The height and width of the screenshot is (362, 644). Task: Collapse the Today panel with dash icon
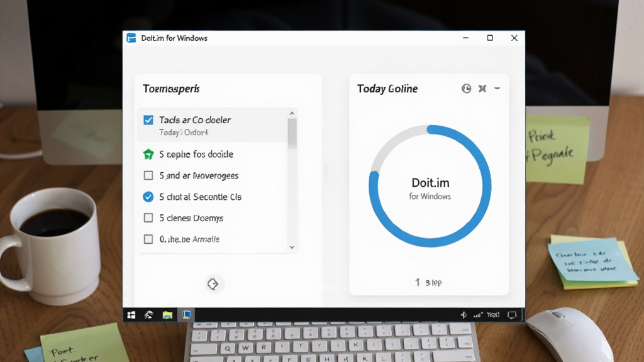click(497, 88)
